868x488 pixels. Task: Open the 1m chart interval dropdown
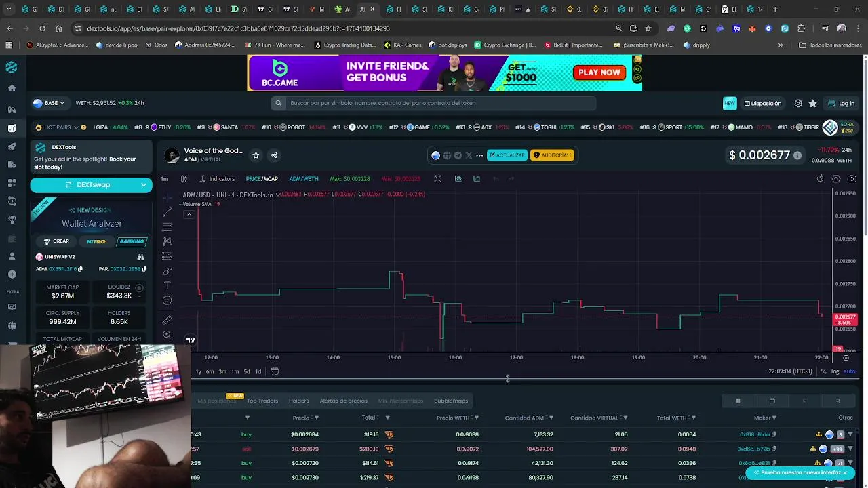(165, 179)
